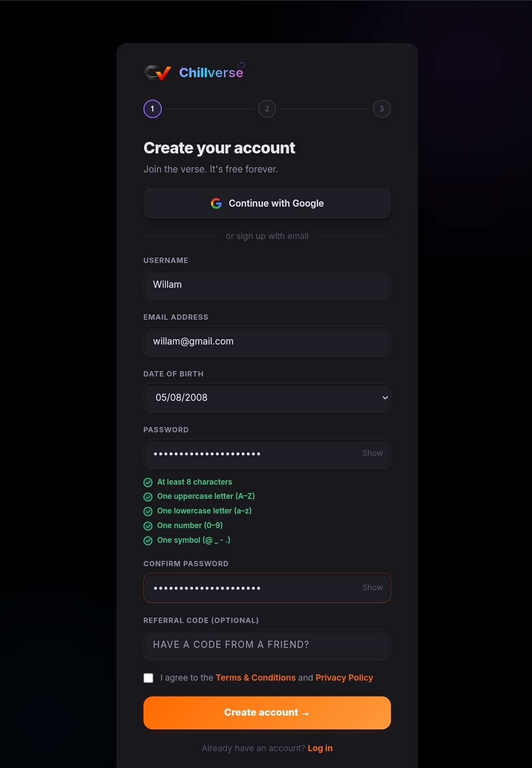This screenshot has height=768, width=532.
Task: Open the Terms & Conditions link
Action: point(255,678)
